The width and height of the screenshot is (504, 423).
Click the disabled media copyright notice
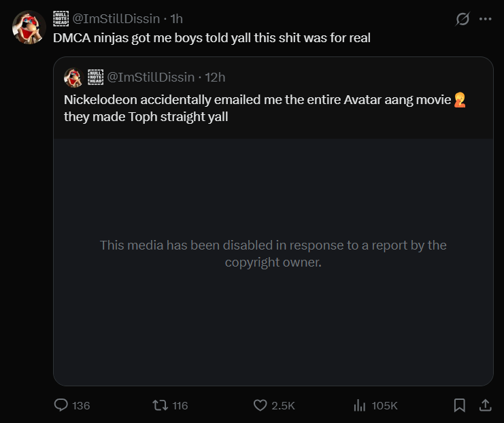pyautogui.click(x=273, y=253)
